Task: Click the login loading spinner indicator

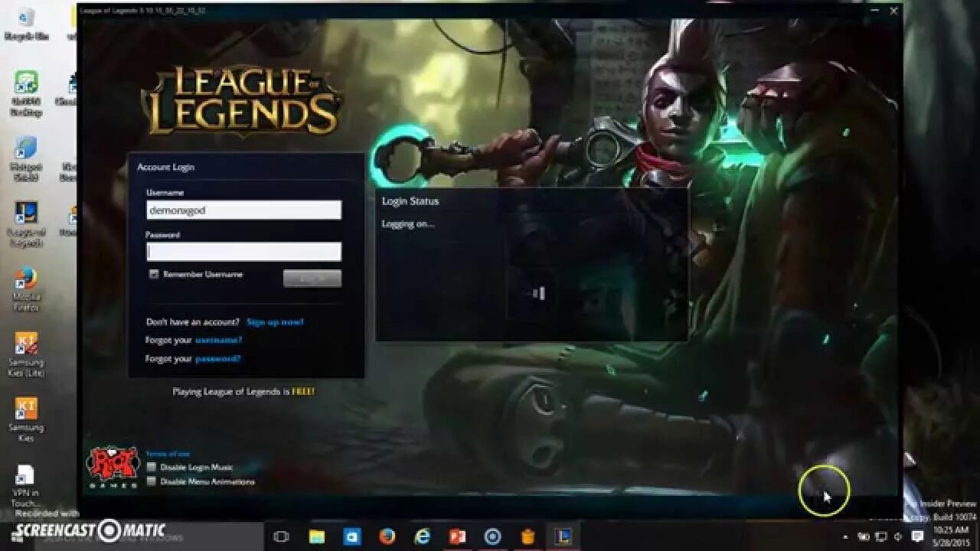Action: (x=538, y=293)
